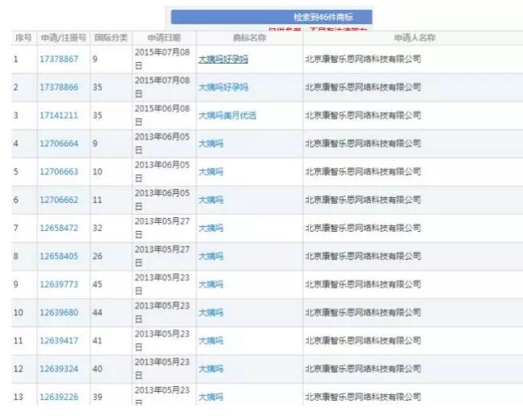Open 大姨吗 trademark in row 13
This screenshot has width=523, height=420.
point(211,397)
